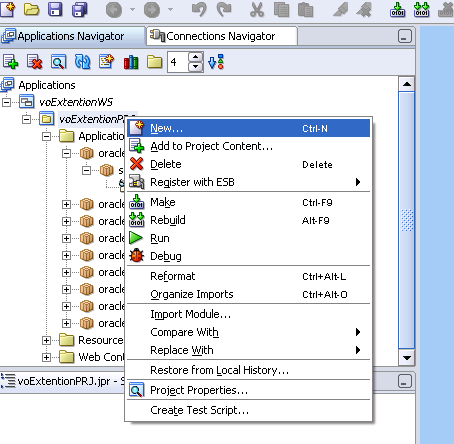454x444 pixels.
Task: Minimize the voExtentionPRJ.jpr structure panel
Action: [x=405, y=381]
